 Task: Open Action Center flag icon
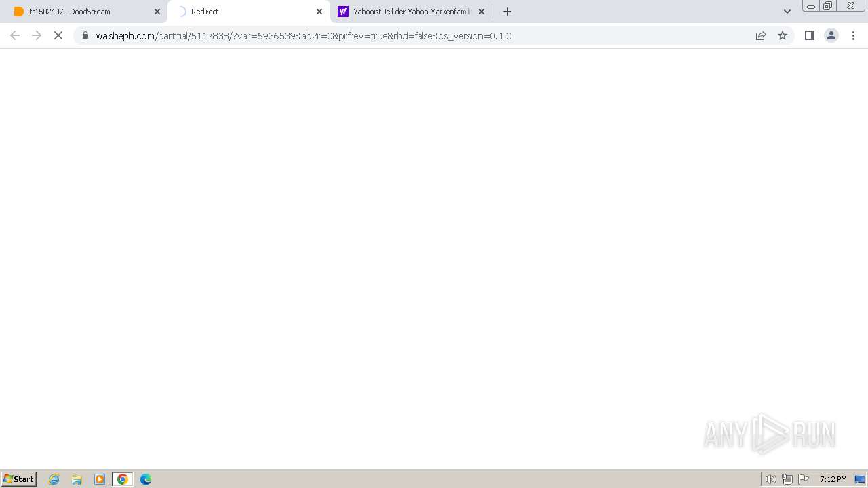[804, 479]
